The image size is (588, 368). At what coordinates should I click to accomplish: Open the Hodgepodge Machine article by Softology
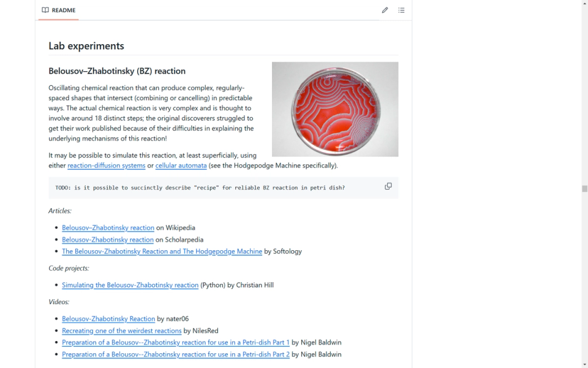click(162, 251)
